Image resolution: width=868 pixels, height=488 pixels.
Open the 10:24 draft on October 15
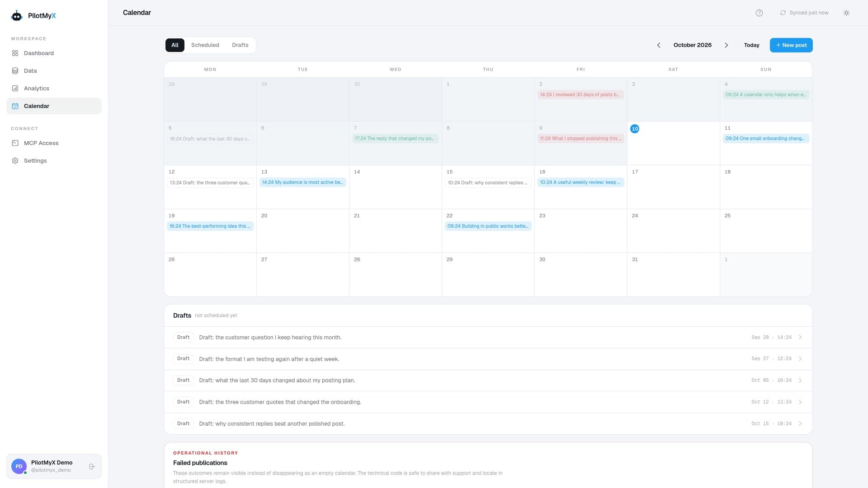[x=488, y=183]
